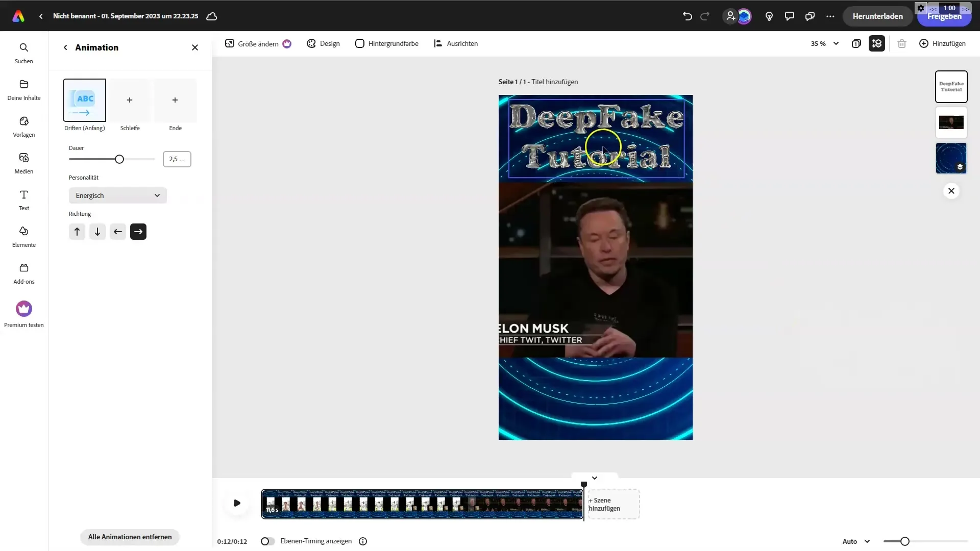Open Ausrichten in toolbar

pyautogui.click(x=456, y=44)
